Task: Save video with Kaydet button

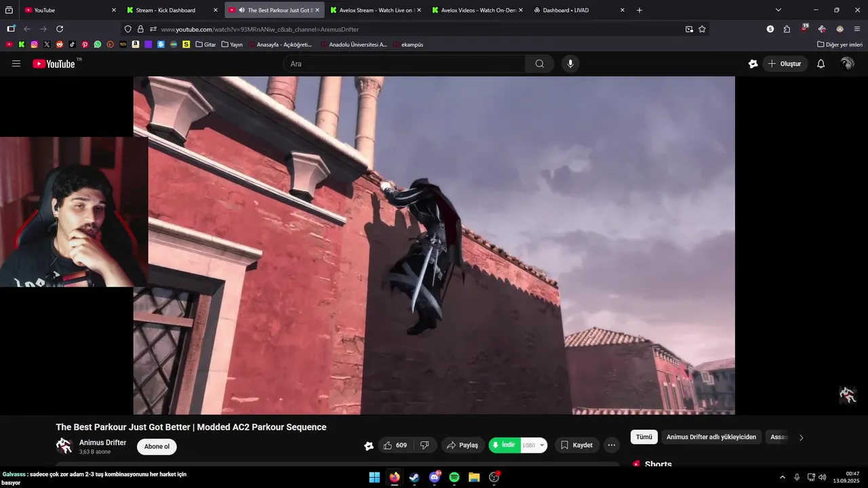Action: [577, 445]
